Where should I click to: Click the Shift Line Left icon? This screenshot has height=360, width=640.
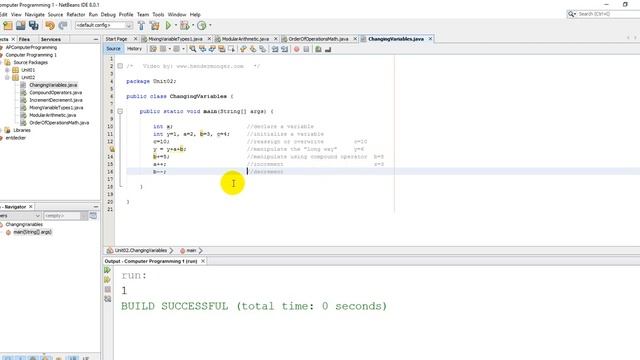(275, 49)
